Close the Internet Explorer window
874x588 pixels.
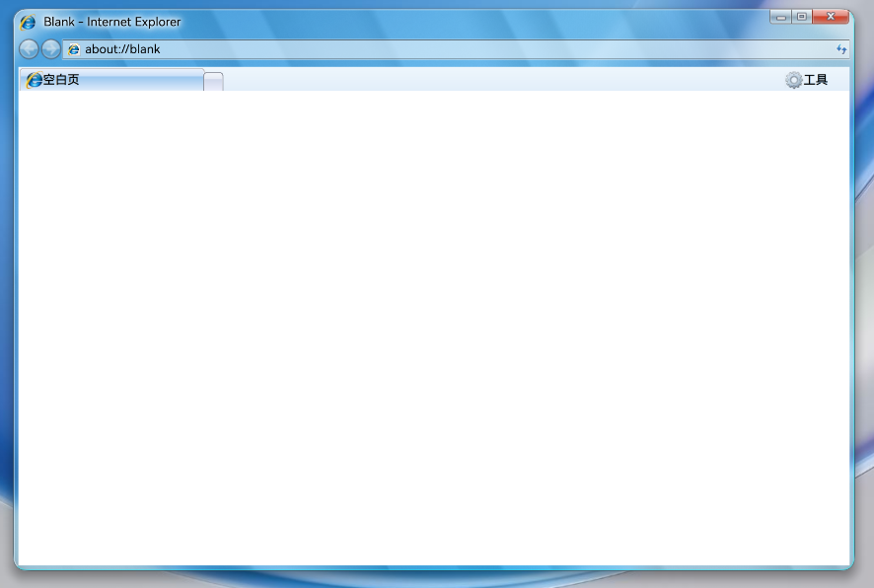click(x=831, y=17)
